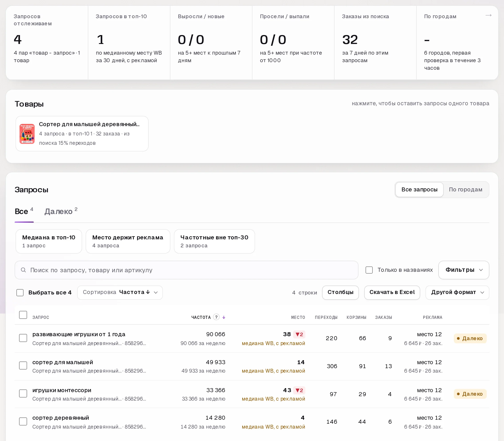Apply the 'Частотные вне топ-30' quick filter

(x=214, y=241)
